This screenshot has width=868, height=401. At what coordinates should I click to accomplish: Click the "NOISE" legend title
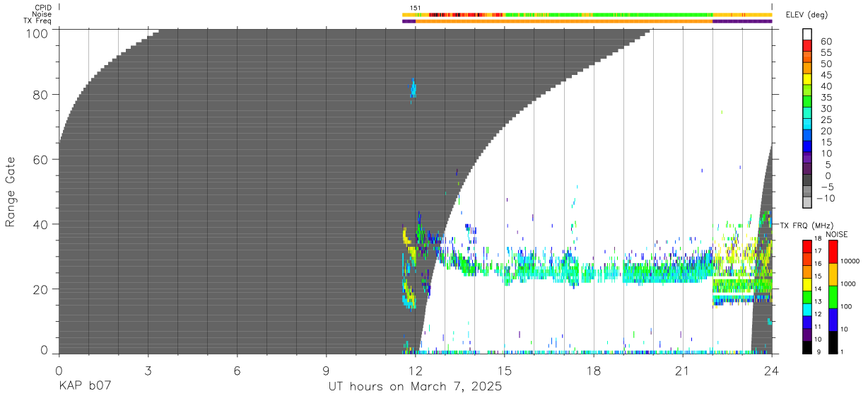pyautogui.click(x=838, y=233)
